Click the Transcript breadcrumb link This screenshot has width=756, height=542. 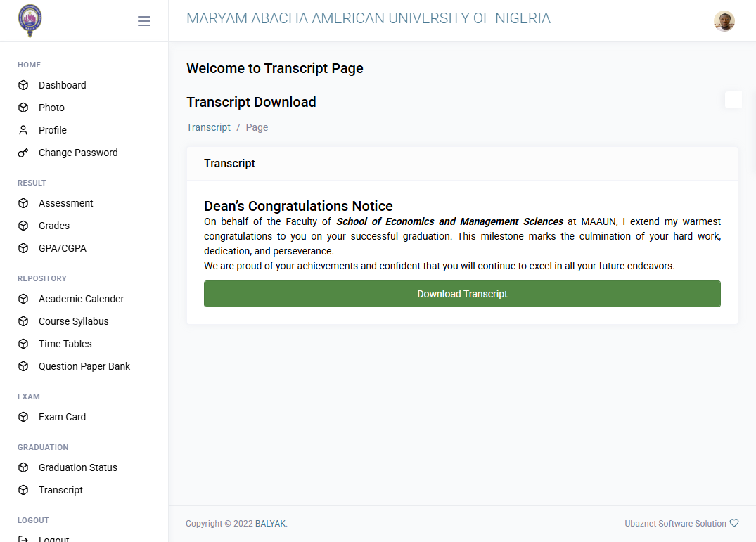[208, 127]
